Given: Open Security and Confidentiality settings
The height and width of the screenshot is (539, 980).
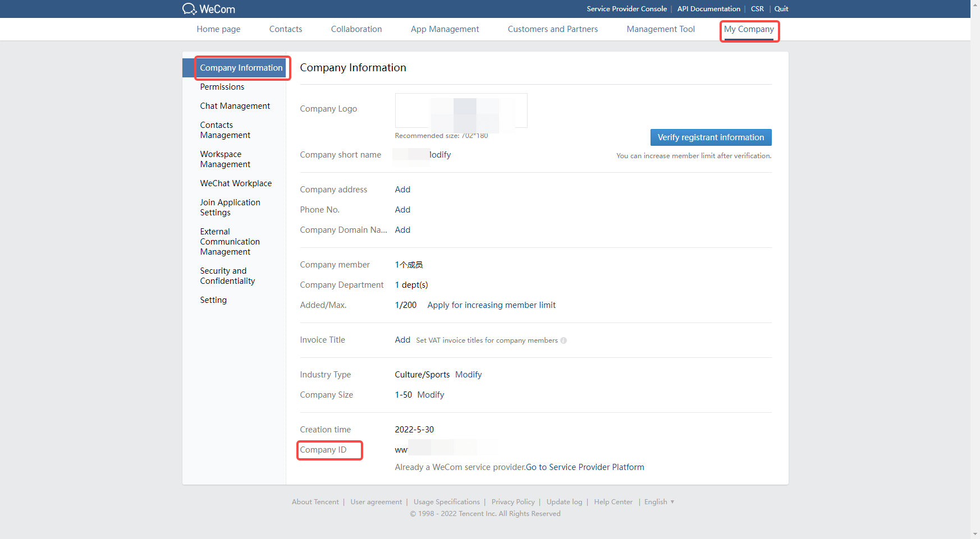Looking at the screenshot, I should pyautogui.click(x=227, y=276).
